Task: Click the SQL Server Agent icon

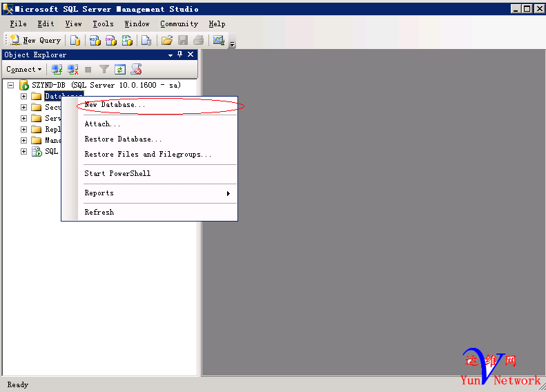Action: pyautogui.click(x=37, y=151)
